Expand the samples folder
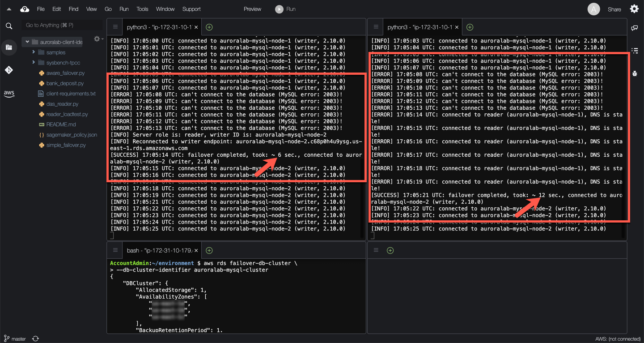The image size is (644, 343). pos(34,52)
